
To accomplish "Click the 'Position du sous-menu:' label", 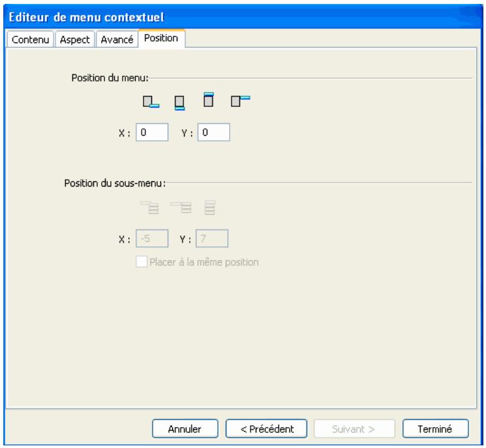I will [x=115, y=183].
